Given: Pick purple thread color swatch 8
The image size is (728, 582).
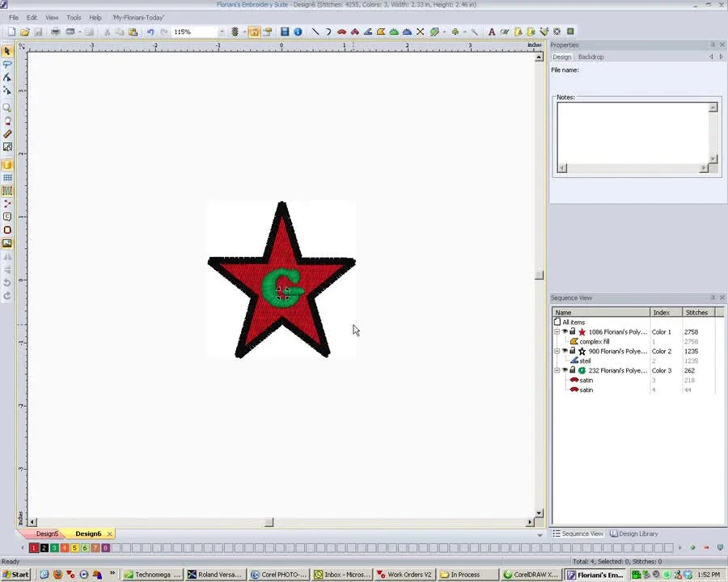Looking at the screenshot, I should [105, 548].
